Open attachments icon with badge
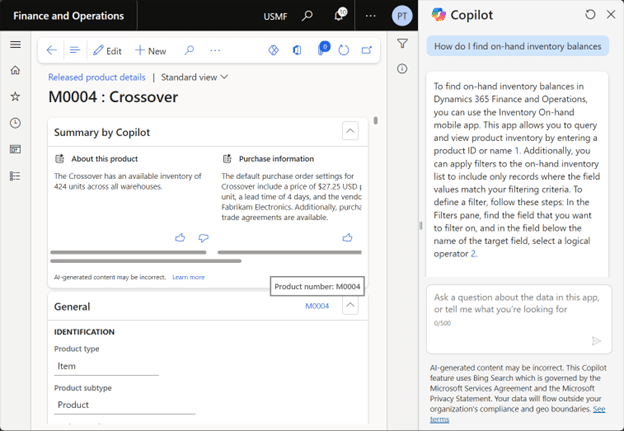Image resolution: width=624 pixels, height=431 pixels. pyautogui.click(x=323, y=49)
